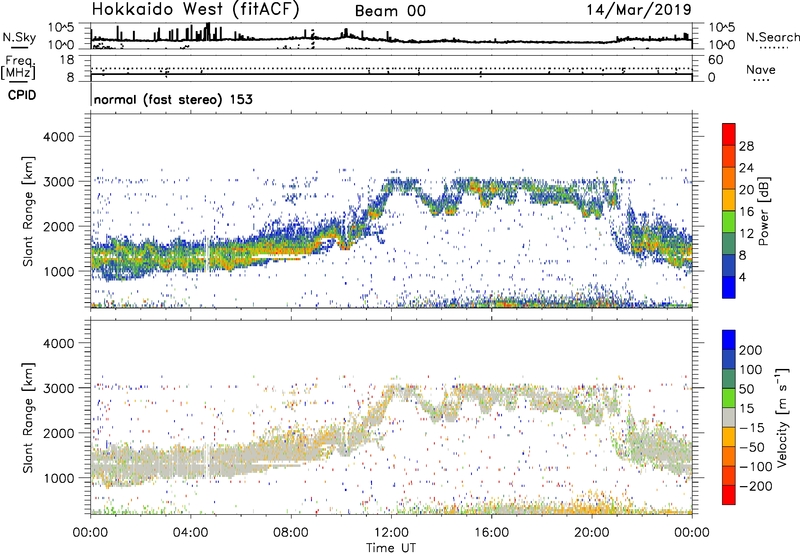Select the '1000' tick on the velocity panel
The height and width of the screenshot is (554, 800).
click(x=58, y=478)
